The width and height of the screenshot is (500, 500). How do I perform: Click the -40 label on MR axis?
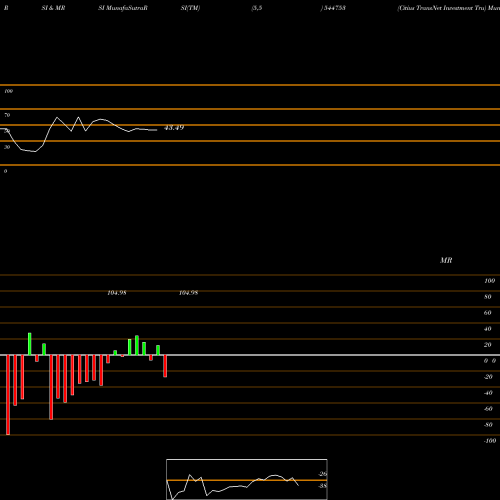point(488,393)
